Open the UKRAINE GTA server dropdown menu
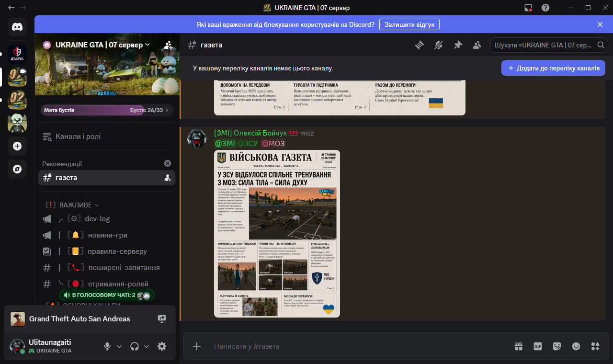The height and width of the screenshot is (364, 613). point(103,45)
